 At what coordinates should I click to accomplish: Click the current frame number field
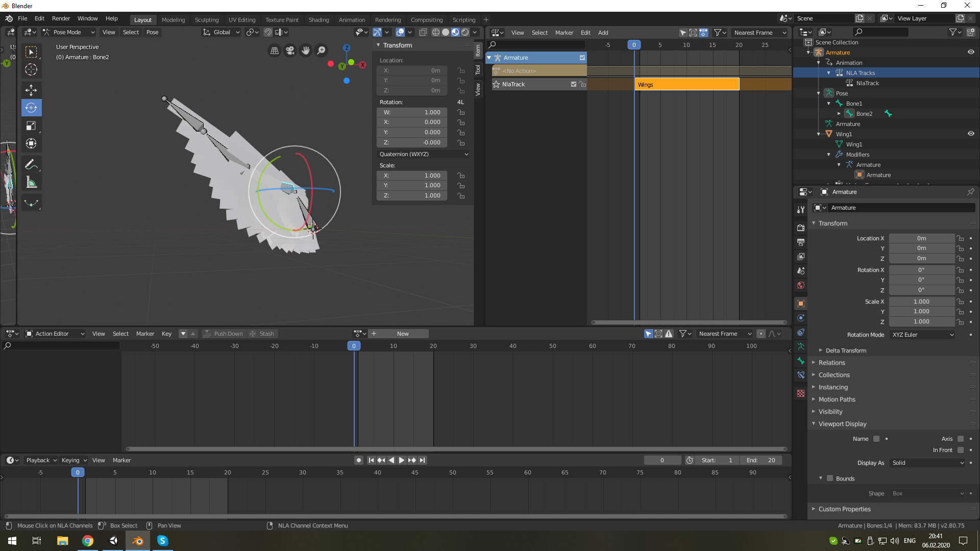tap(663, 460)
